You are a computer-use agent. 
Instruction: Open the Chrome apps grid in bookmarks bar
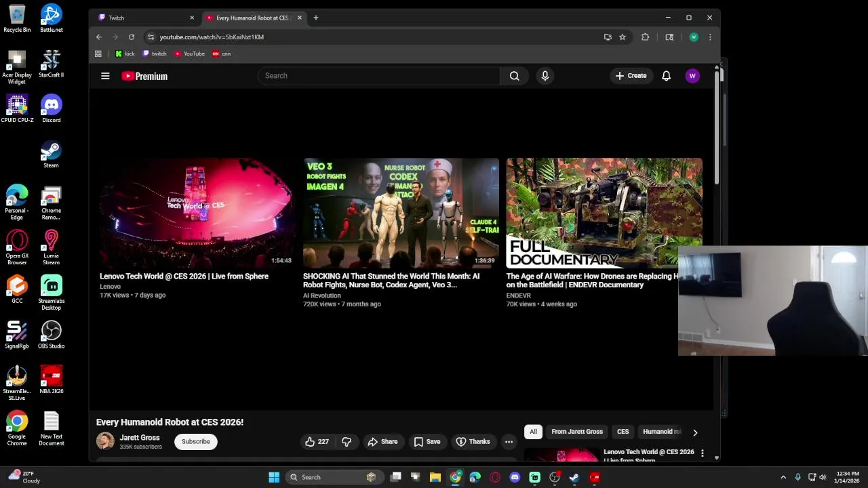click(98, 54)
